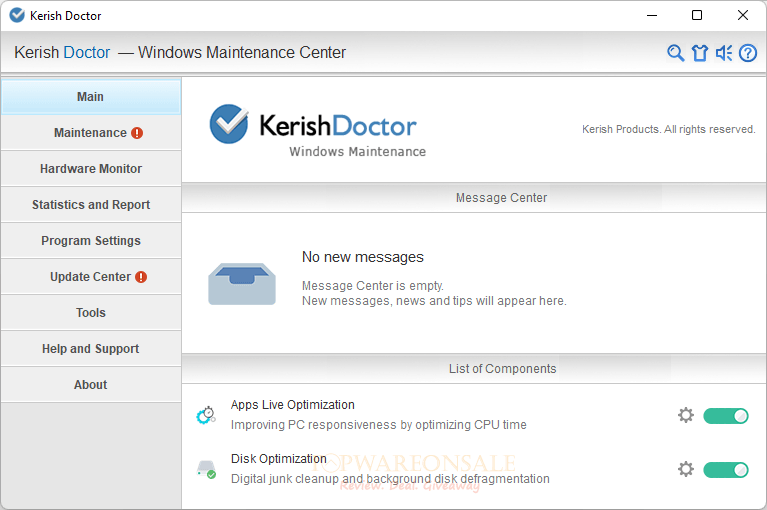Image resolution: width=767 pixels, height=510 pixels.
Task: Click the red alert badge beside Update Center
Action: pyautogui.click(x=141, y=277)
